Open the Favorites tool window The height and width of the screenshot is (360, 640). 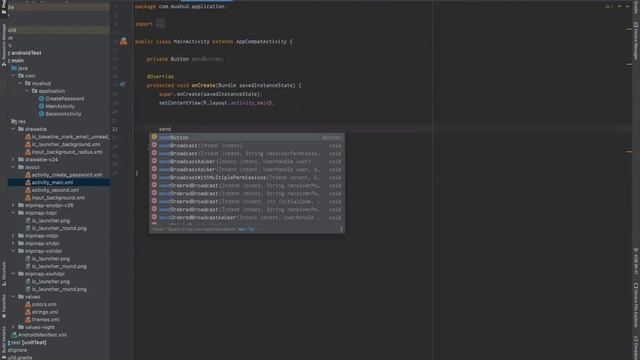coord(4,306)
